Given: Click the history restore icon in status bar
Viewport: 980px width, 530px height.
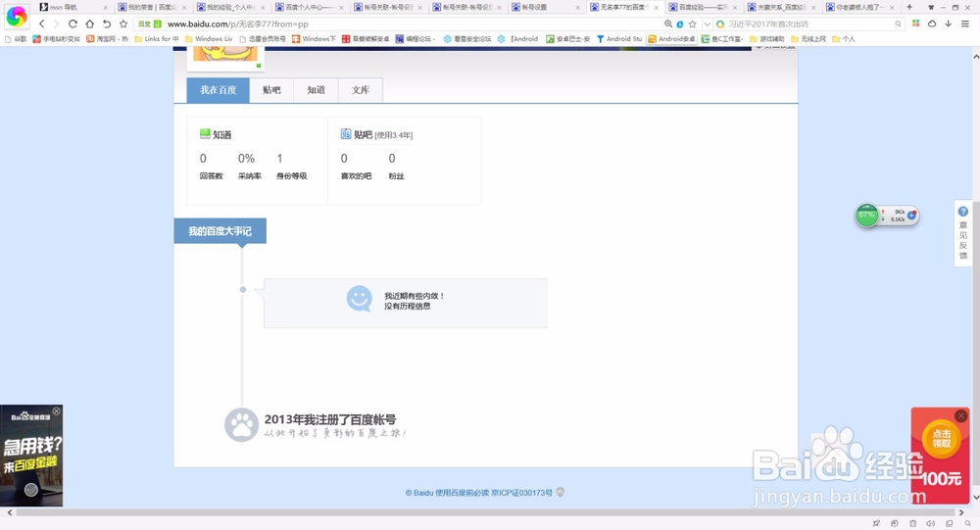Looking at the screenshot, I should (x=895, y=523).
